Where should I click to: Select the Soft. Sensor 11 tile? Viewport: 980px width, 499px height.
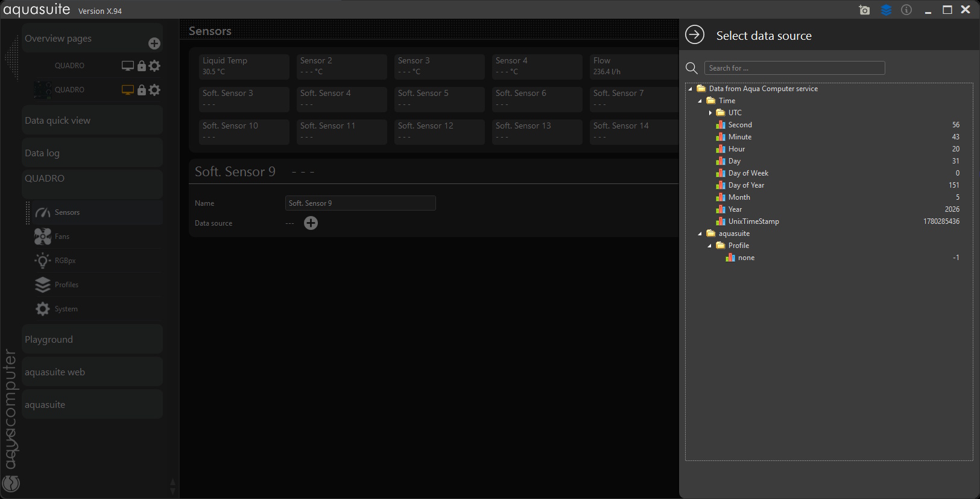pos(342,132)
